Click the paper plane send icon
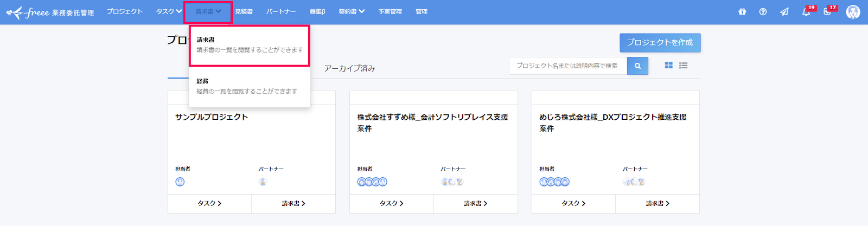 784,11
